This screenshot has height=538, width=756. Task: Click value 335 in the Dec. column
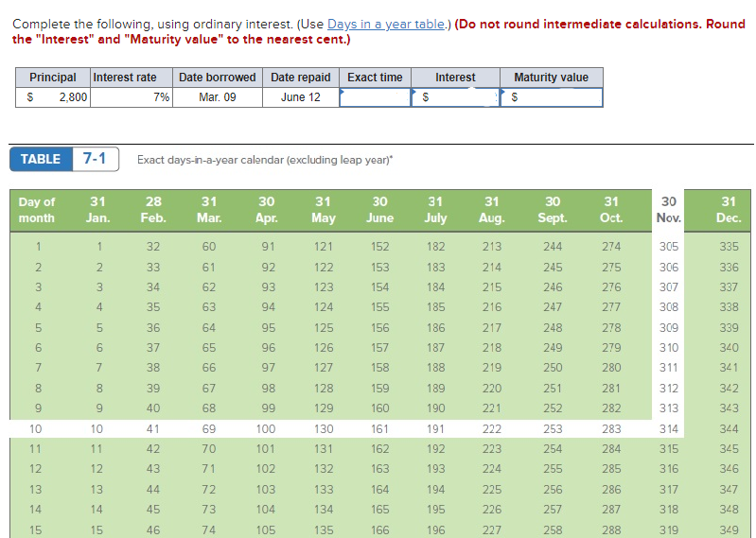pyautogui.click(x=729, y=247)
